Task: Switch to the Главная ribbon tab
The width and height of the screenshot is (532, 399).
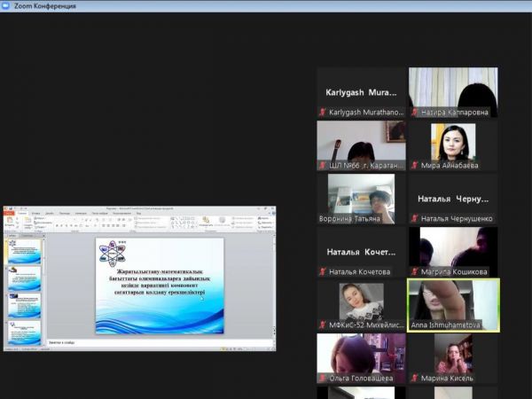Action: pyautogui.click(x=22, y=214)
